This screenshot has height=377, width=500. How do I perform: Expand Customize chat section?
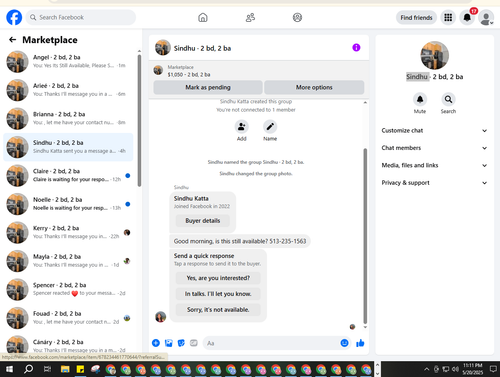(434, 131)
